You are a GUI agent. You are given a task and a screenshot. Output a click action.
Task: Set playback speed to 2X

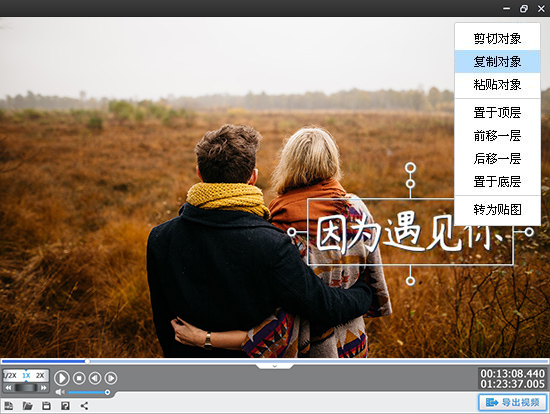(40, 375)
